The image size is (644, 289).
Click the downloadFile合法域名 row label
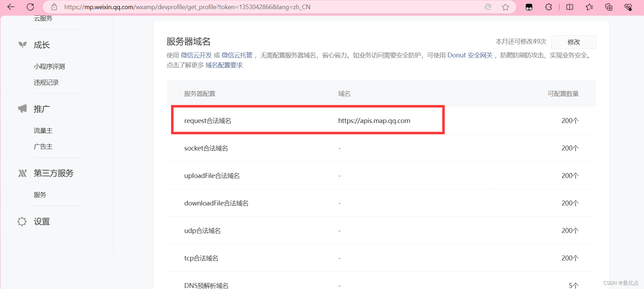(x=216, y=203)
